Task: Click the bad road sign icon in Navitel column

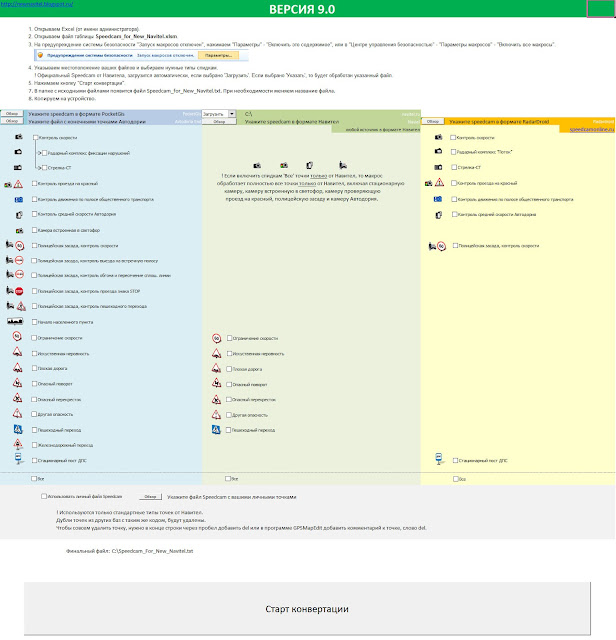Action: [216, 369]
